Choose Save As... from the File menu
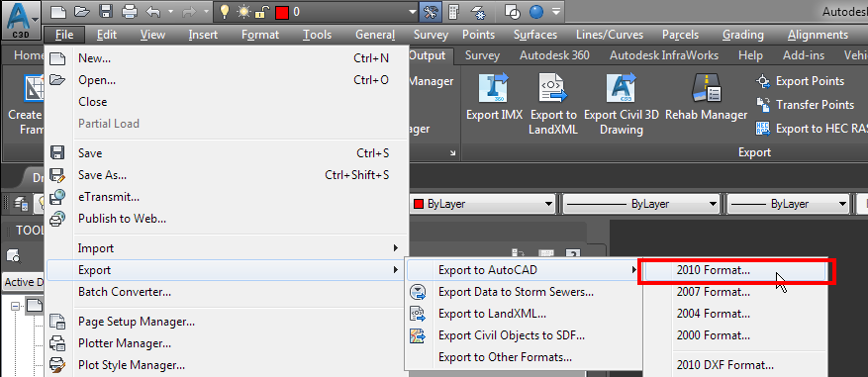Viewport: 868px width, 377px height. click(x=227, y=175)
